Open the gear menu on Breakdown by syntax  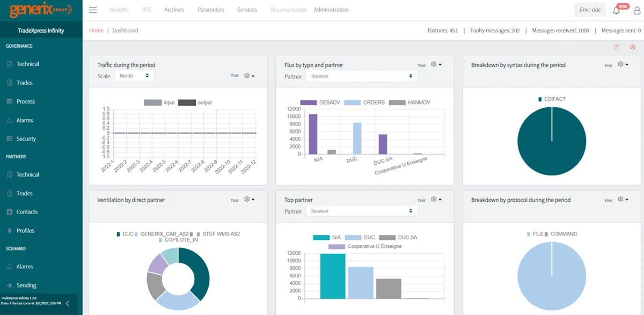click(x=623, y=64)
